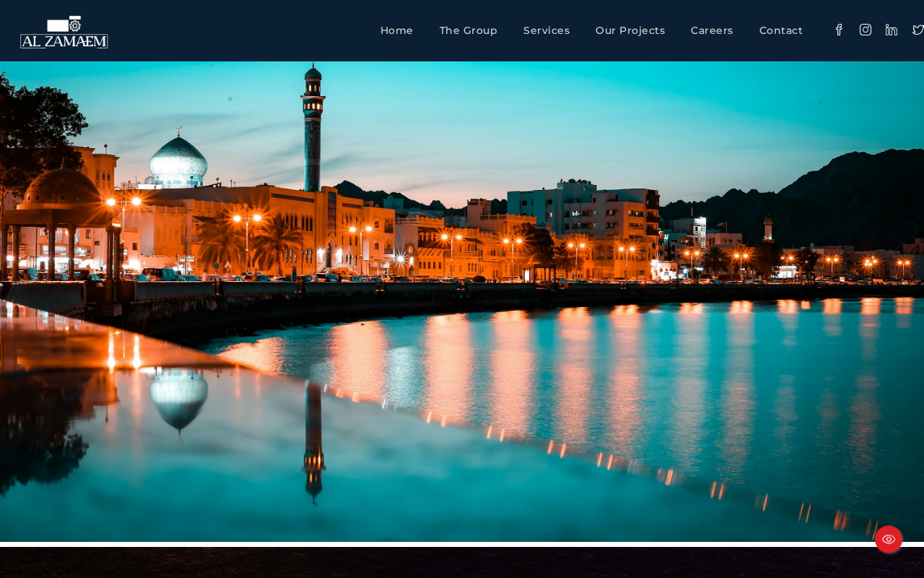Screen dimensions: 924x578
Task: Open the Our Projects menu
Action: click(x=630, y=30)
